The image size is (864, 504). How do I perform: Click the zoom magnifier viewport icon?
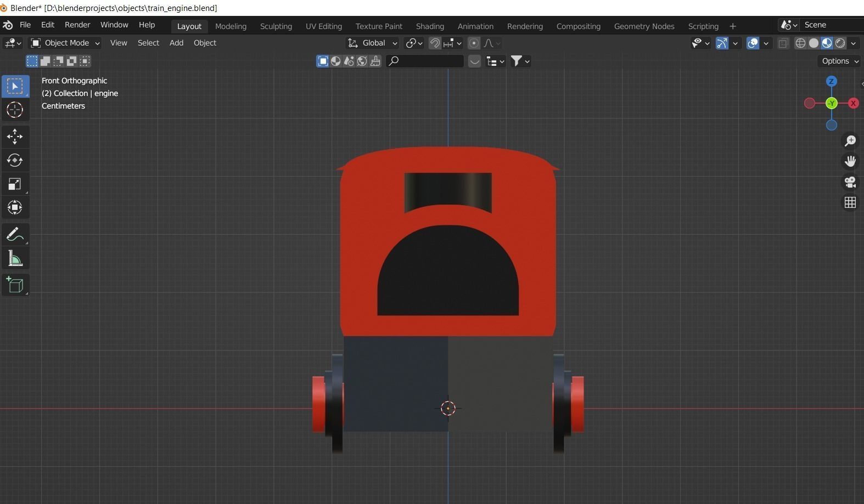[x=850, y=141]
